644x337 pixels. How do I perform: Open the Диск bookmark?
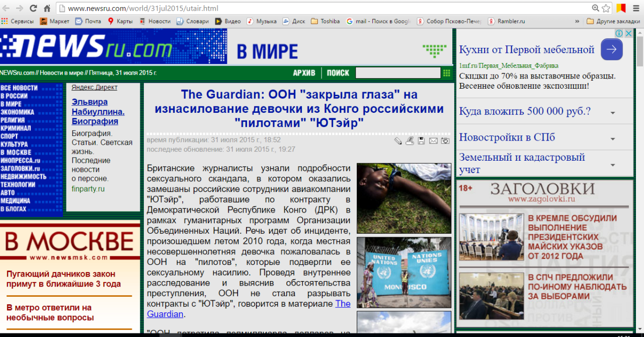(294, 21)
